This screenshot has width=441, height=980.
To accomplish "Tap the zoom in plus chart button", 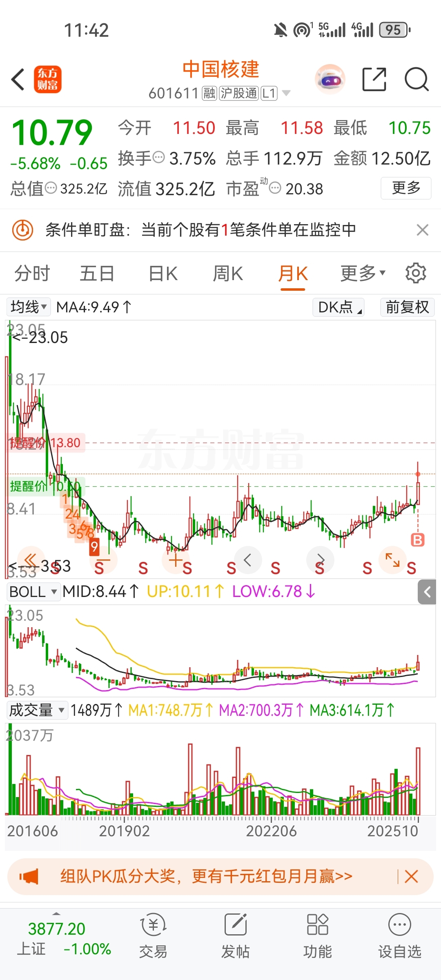I will (x=175, y=559).
